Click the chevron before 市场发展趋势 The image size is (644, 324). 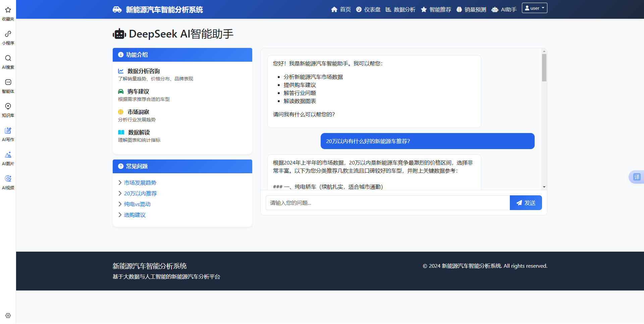[x=120, y=183]
